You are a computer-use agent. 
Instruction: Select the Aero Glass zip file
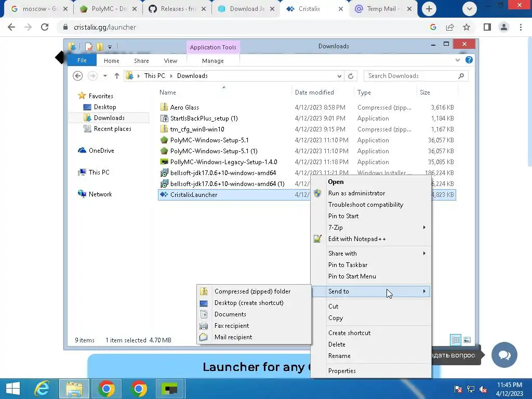184,107
